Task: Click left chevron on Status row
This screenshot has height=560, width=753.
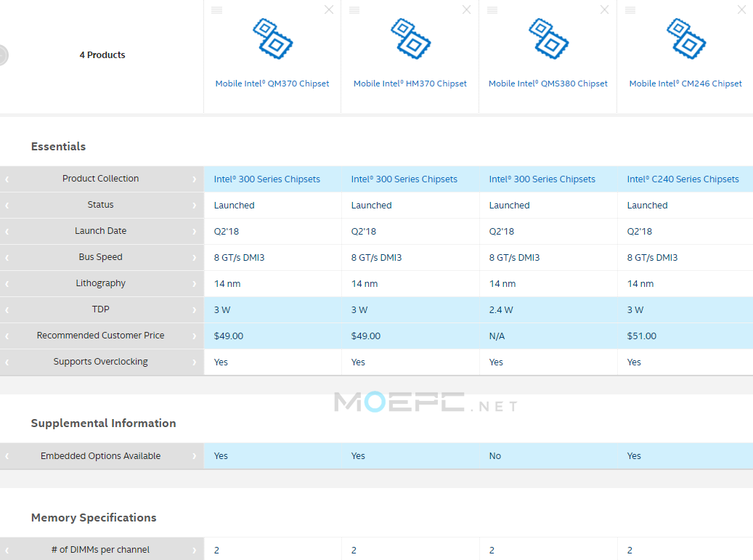Action: [x=7, y=205]
